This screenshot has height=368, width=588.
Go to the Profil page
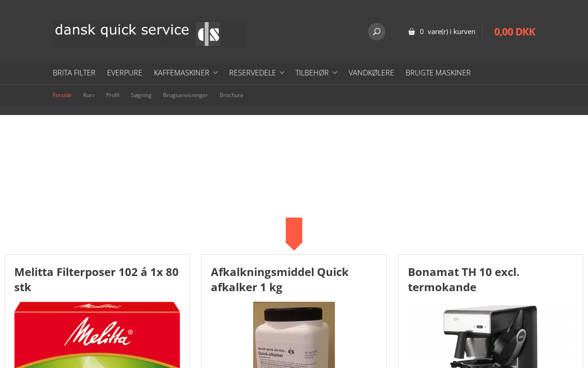click(113, 95)
